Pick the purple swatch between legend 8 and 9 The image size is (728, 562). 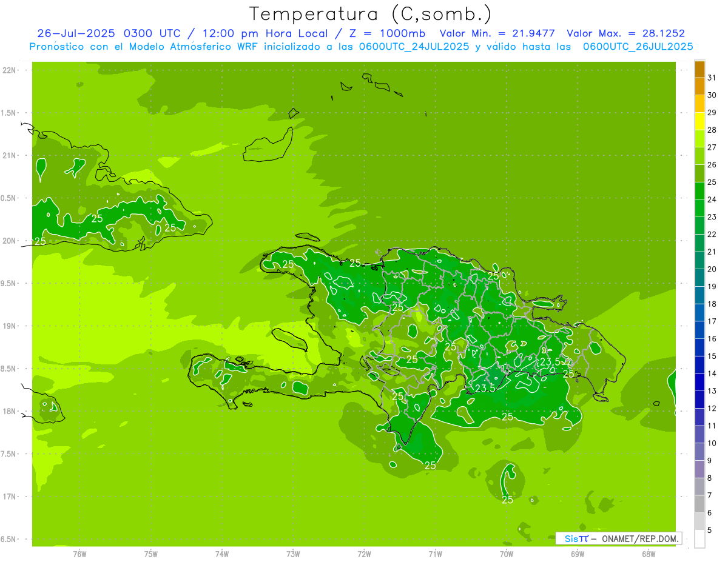[x=699, y=469]
